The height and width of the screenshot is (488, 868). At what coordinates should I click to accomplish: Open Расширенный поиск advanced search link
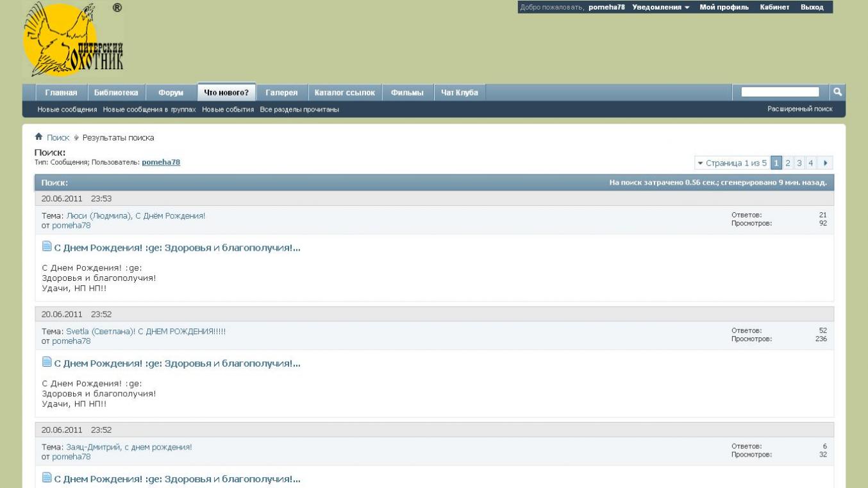point(799,109)
